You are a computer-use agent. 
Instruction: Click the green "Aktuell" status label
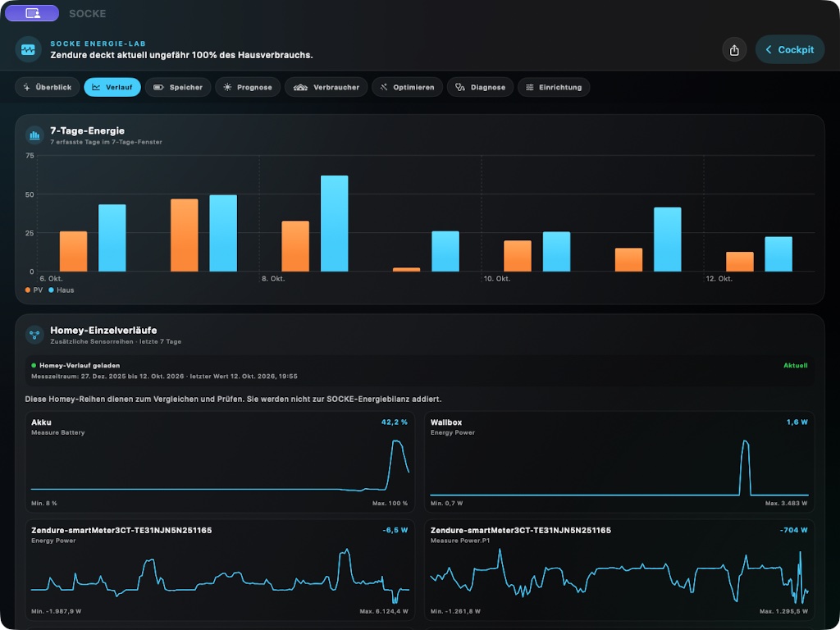pyautogui.click(x=796, y=365)
